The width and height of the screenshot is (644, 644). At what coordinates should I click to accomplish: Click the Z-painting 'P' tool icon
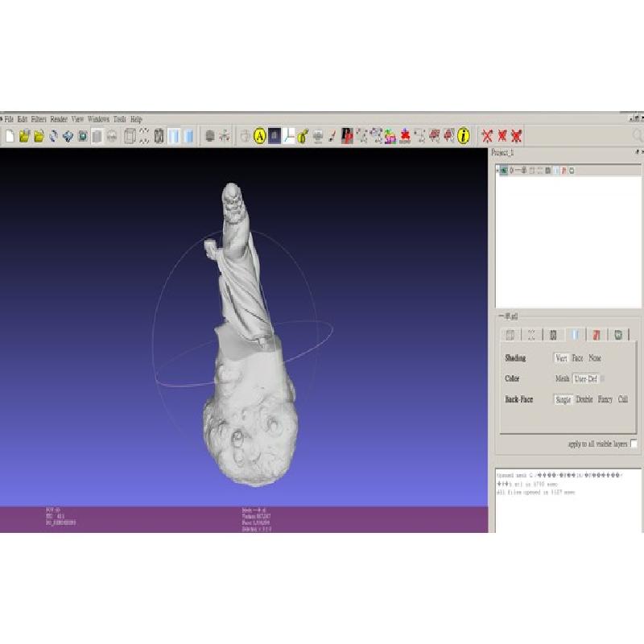coord(347,136)
